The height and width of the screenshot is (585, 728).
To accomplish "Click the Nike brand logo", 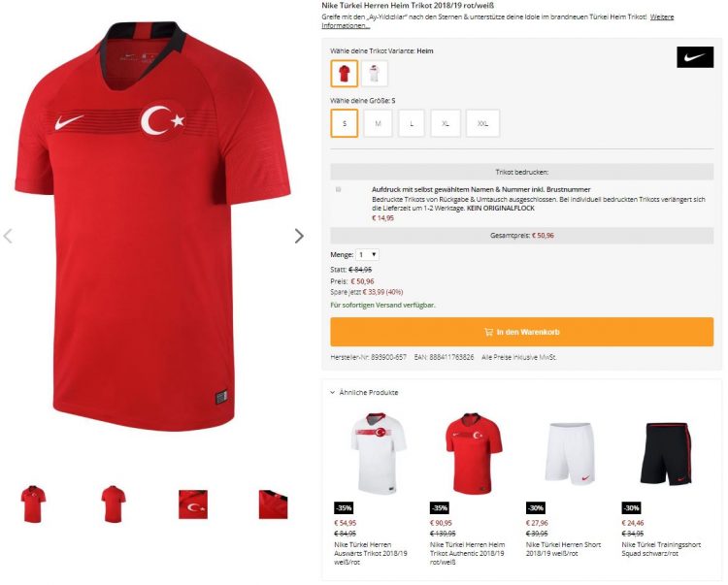I will pos(695,57).
